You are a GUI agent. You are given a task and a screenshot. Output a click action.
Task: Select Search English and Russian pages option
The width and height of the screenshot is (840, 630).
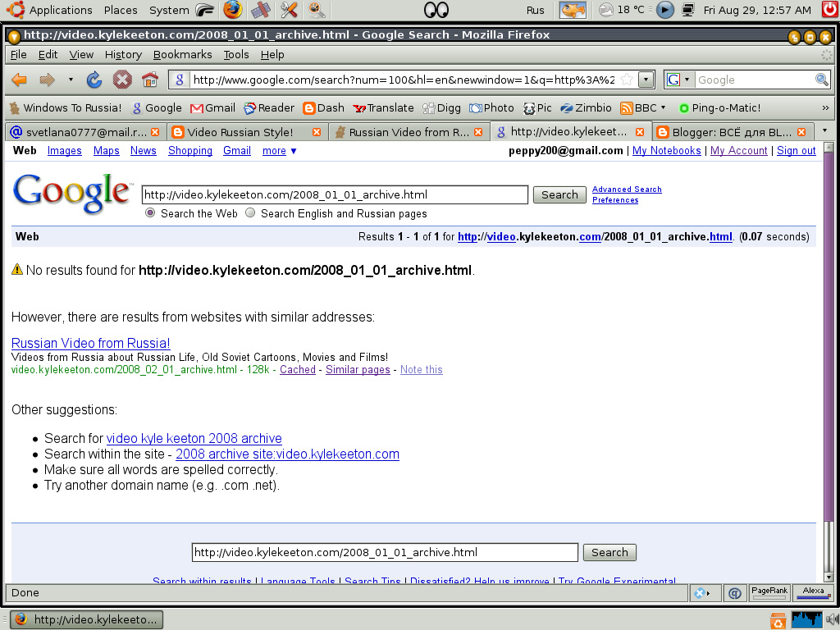pyautogui.click(x=250, y=212)
